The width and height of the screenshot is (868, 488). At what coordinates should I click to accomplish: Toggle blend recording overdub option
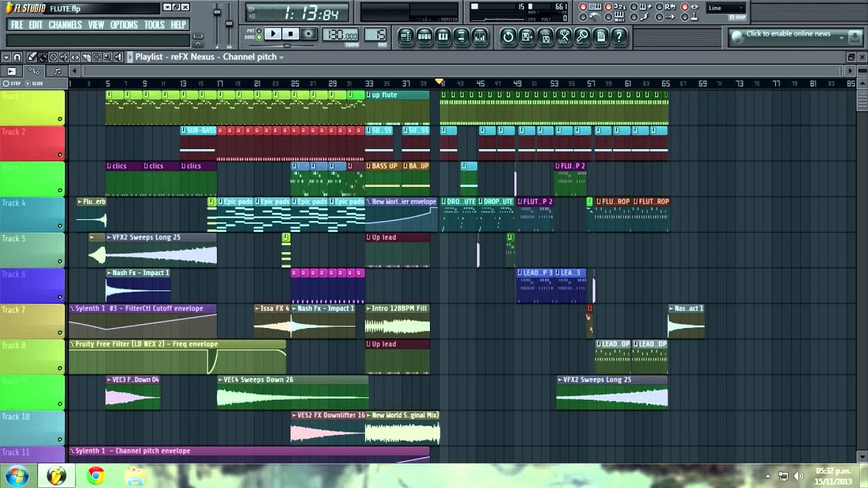point(642,7)
